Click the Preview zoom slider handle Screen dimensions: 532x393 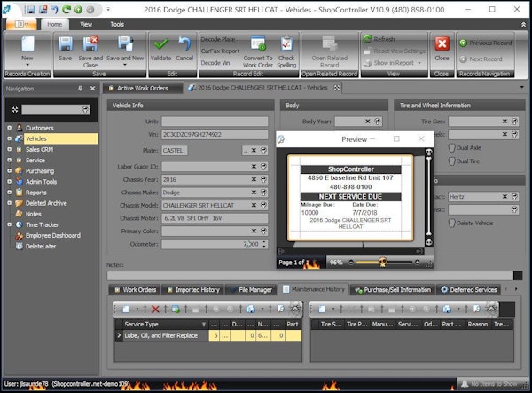[x=383, y=263]
